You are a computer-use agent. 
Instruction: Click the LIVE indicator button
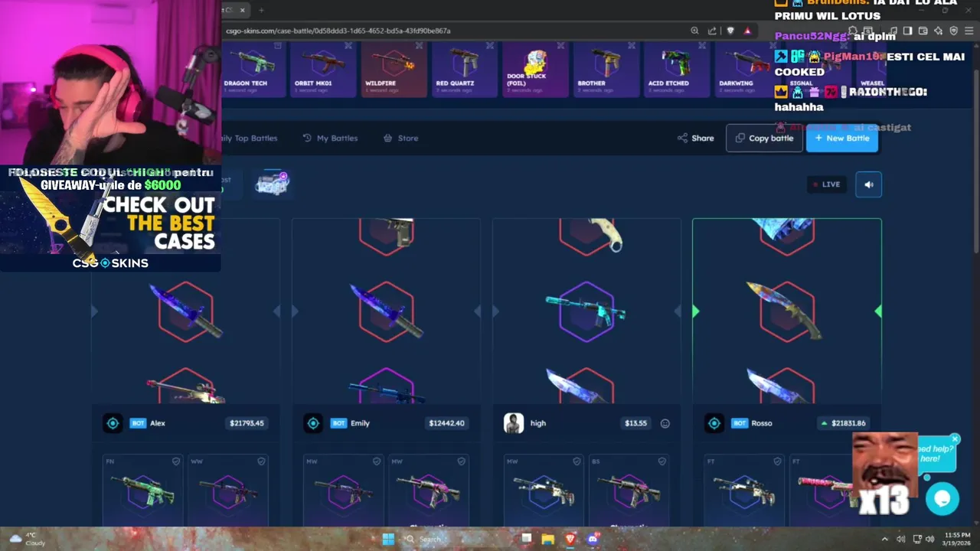(x=827, y=184)
